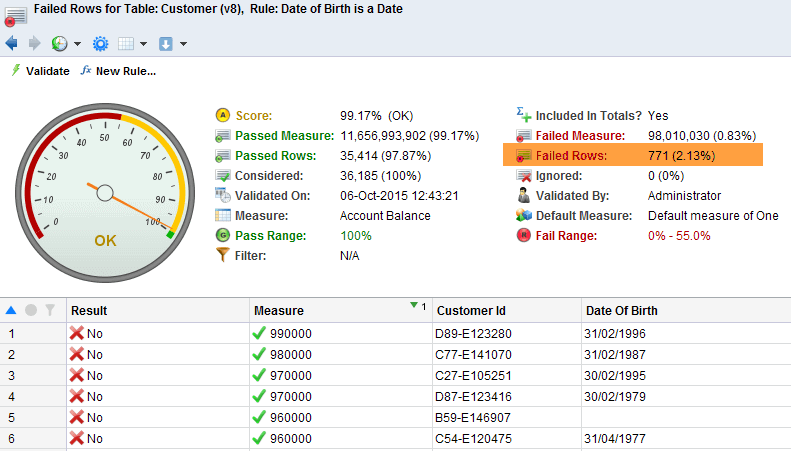Click the red Fail Range icon

[524, 236]
